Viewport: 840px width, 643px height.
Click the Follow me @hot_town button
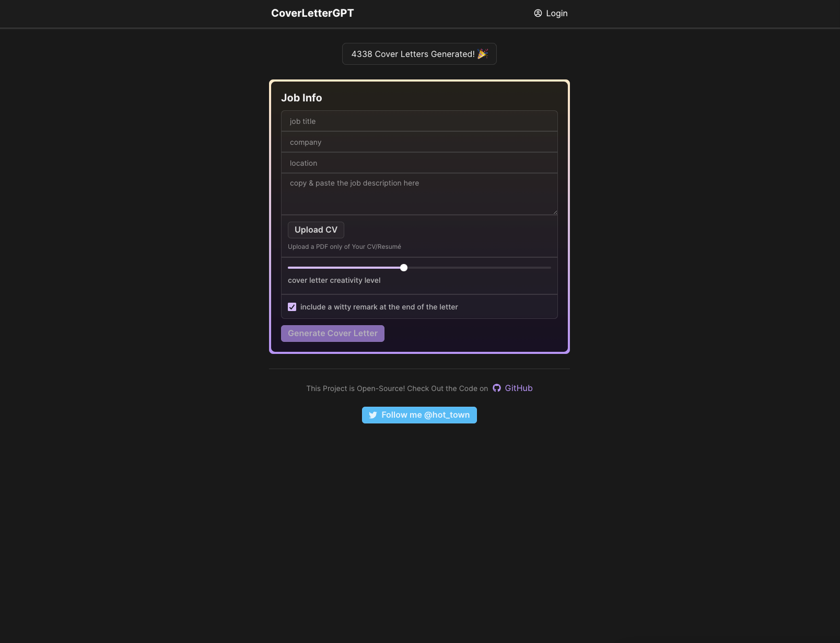tap(419, 415)
